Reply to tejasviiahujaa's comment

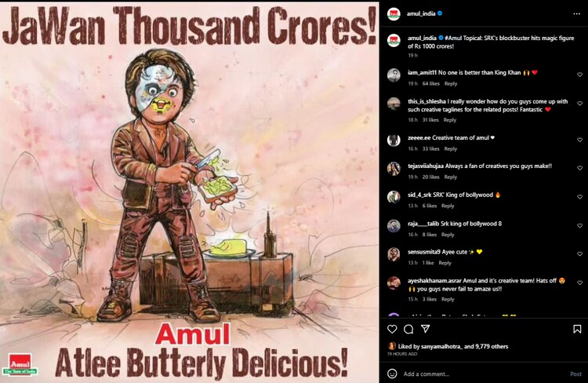pos(450,177)
